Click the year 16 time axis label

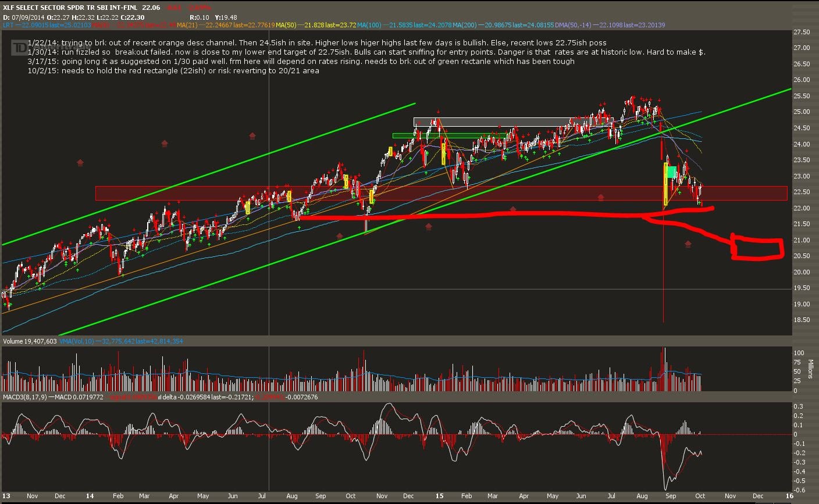(789, 496)
